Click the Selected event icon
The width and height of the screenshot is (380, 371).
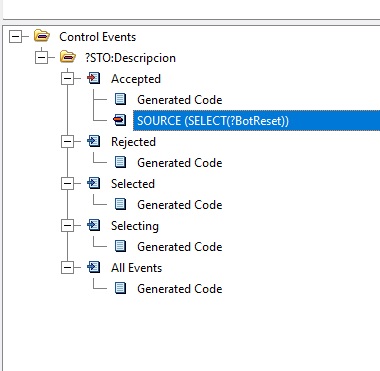click(x=94, y=183)
